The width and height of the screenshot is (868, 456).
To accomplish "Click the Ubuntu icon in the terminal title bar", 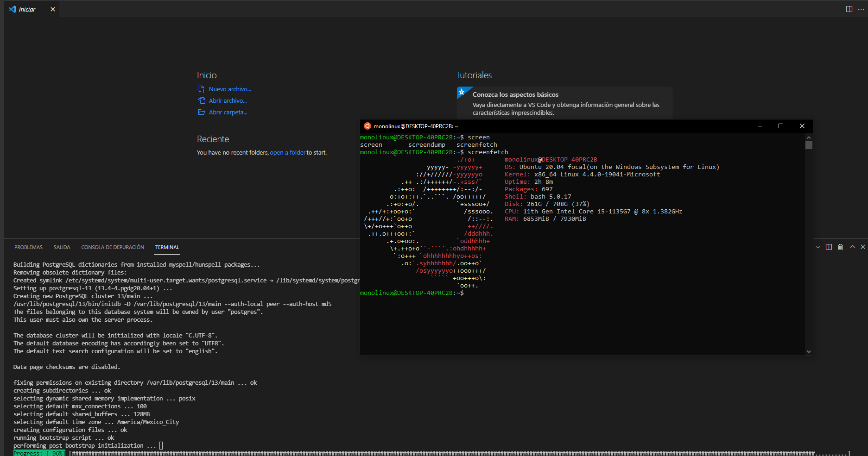I will click(367, 126).
